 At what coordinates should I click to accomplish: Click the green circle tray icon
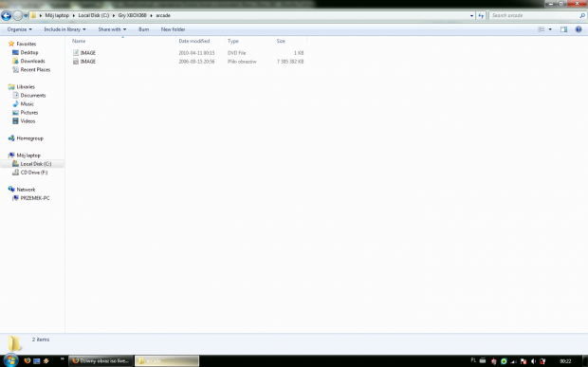tap(504, 361)
